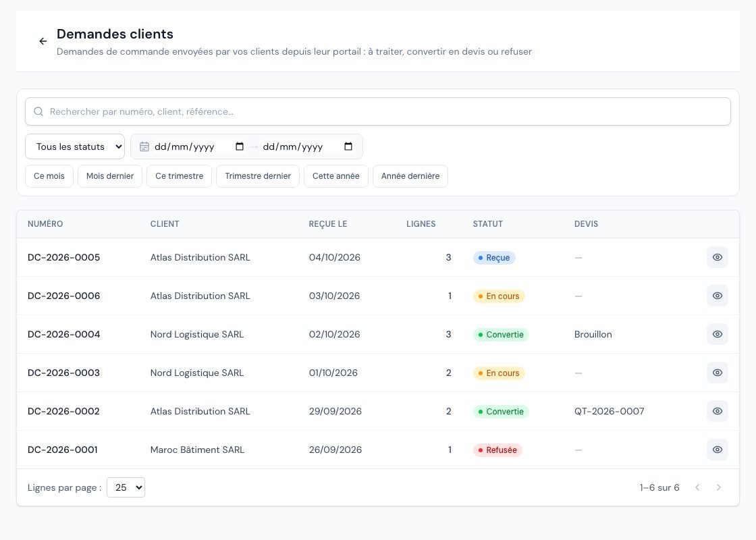This screenshot has height=540, width=756.
Task: Click the LIGNES column header
Action: (x=421, y=223)
